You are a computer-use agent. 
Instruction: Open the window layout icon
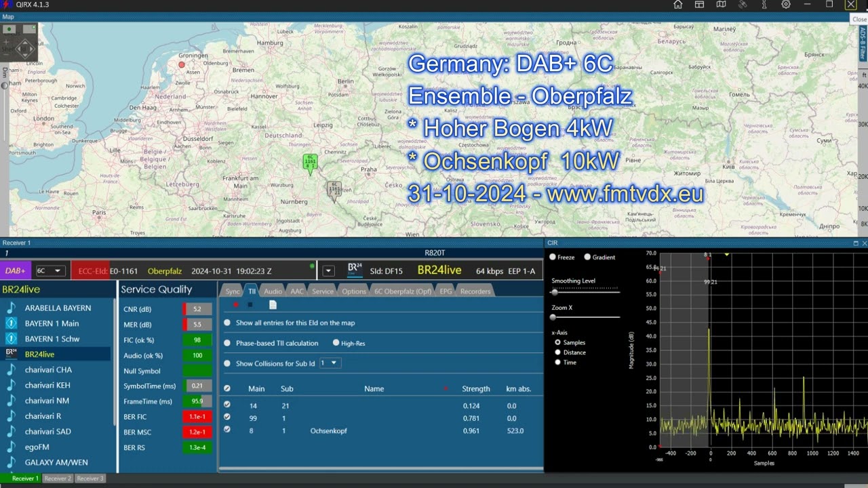pos(699,5)
